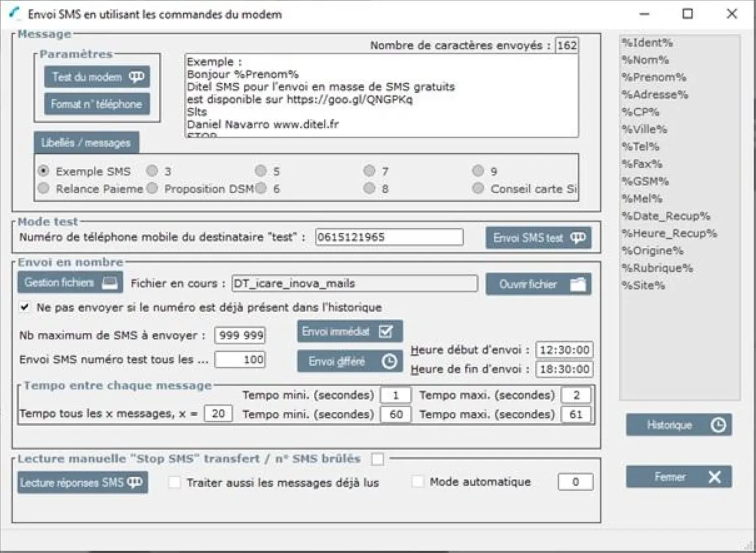Start Envoi différé scheduled sending
This screenshot has height=553, width=756.
click(350, 361)
